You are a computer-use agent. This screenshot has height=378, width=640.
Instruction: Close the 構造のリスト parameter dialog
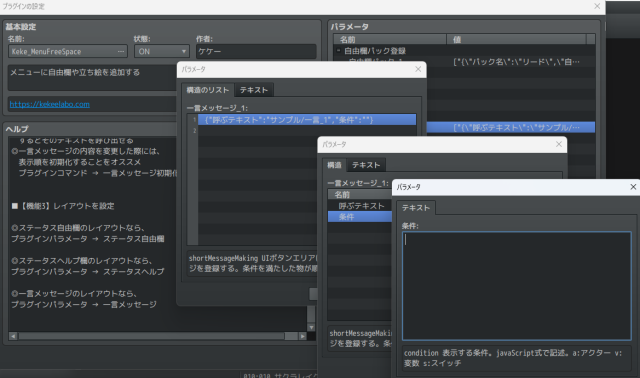[418, 69]
